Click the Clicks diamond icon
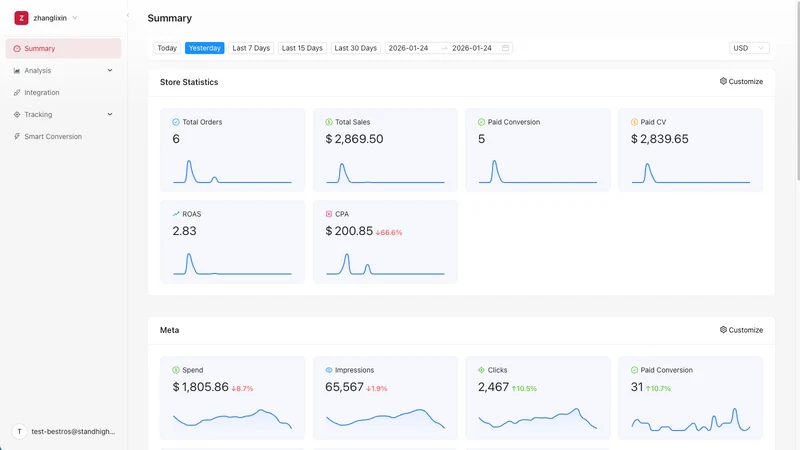 pyautogui.click(x=481, y=370)
